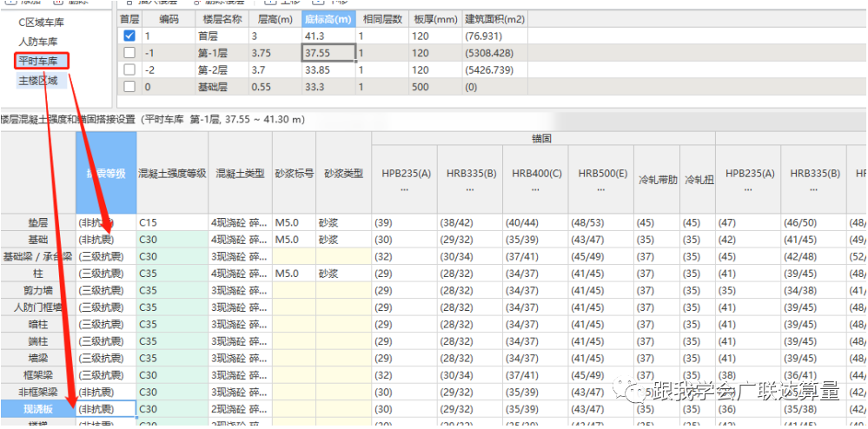Select the 非框架梁 row header

[37, 392]
